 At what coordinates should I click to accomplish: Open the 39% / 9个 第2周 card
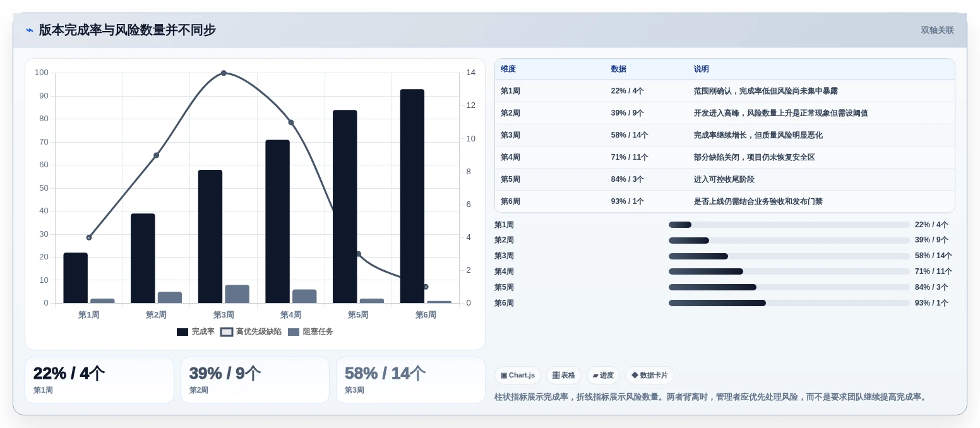pyautogui.click(x=255, y=380)
